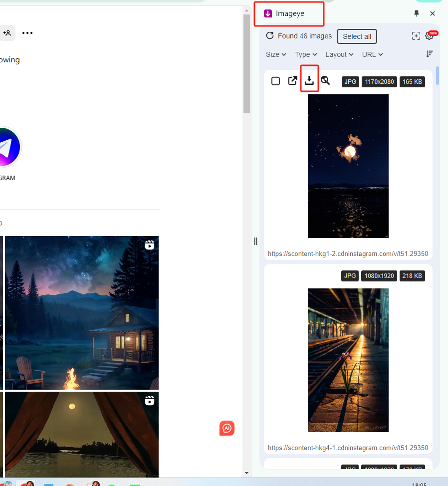Pin the Imageye side panel
This screenshot has width=448, height=486.
coord(417,13)
